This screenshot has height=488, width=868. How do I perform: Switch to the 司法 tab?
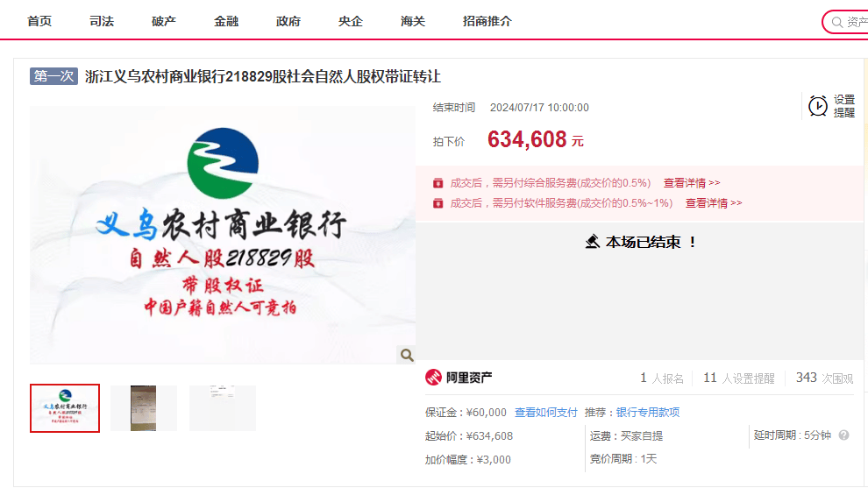[x=102, y=22]
